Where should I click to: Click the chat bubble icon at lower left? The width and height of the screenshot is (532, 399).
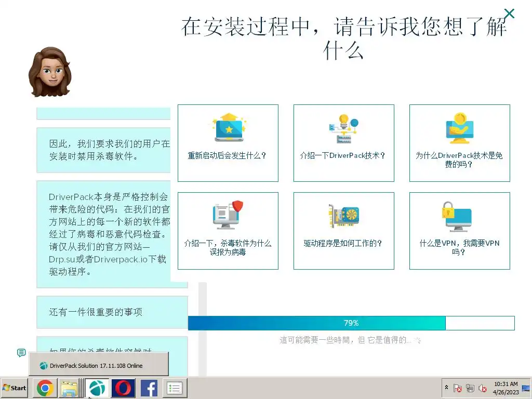21,353
